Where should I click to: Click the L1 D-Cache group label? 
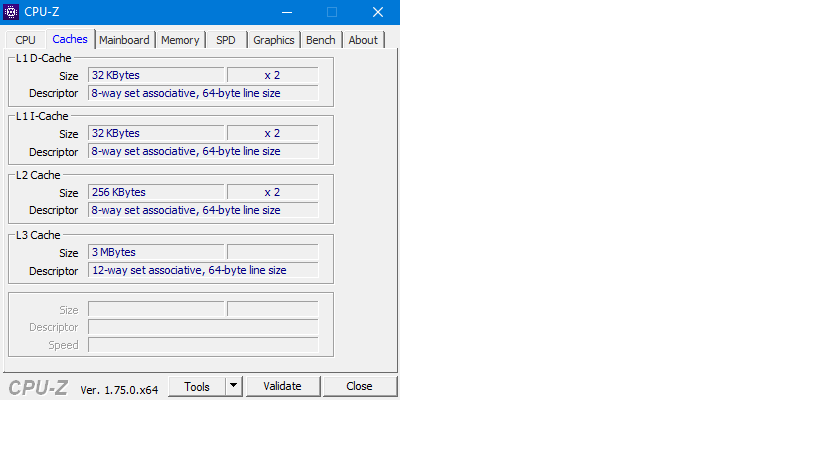(43, 58)
